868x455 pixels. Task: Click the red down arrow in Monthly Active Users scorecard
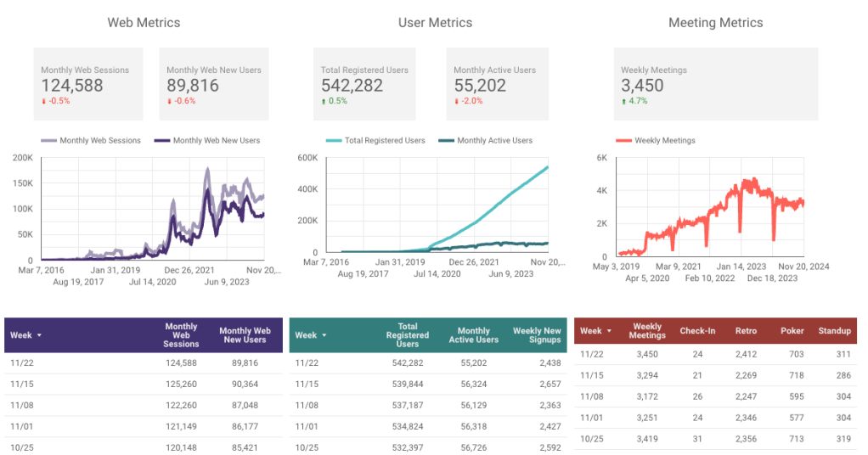pyautogui.click(x=457, y=101)
